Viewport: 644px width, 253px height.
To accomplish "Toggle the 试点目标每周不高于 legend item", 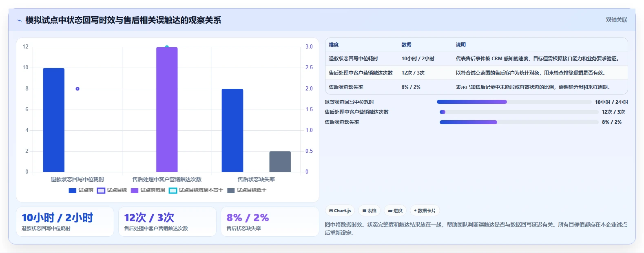I will pos(196,190).
